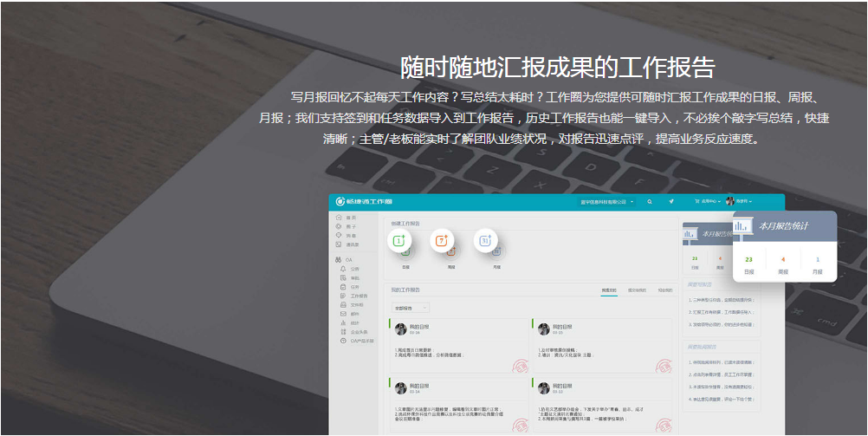Click the OA binoculars icon
Screen dimensions: 868x436
[338, 259]
